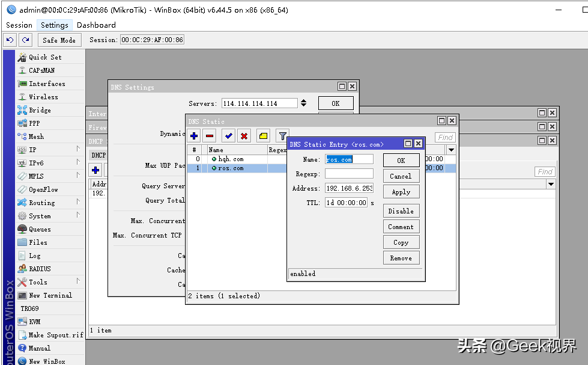Viewport: 588px width, 365px height.
Task: Toggle the Safe Mode button
Action: (59, 40)
